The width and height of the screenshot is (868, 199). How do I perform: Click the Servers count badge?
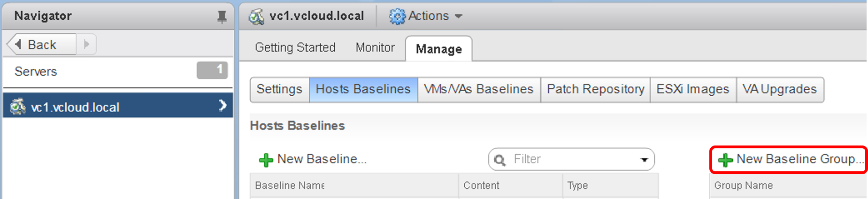pos(212,70)
